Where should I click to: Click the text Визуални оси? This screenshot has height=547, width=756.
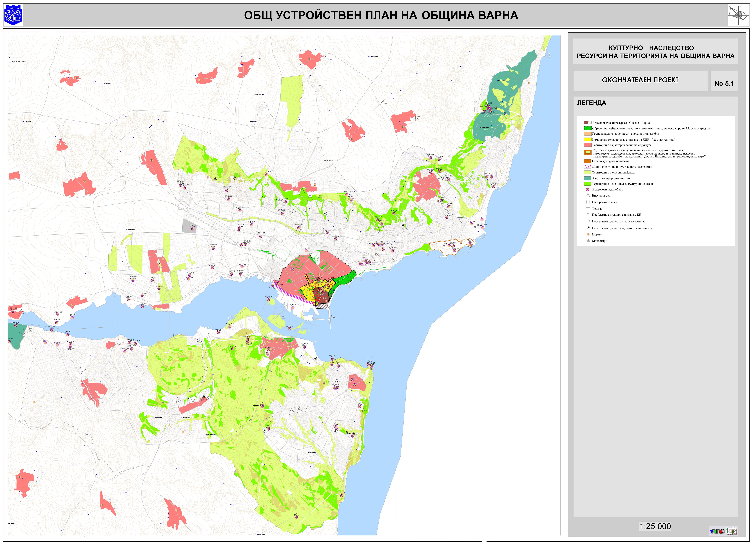click(601, 196)
